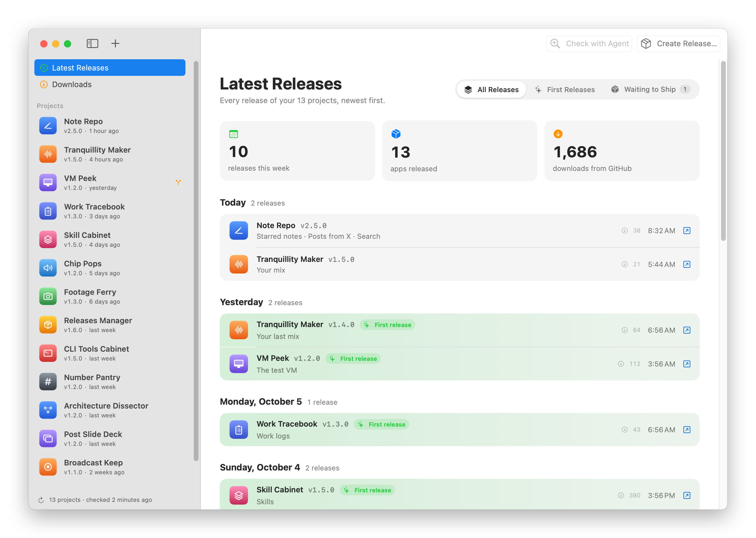Click the Broadcast Keep record icon in sidebar

point(48,467)
